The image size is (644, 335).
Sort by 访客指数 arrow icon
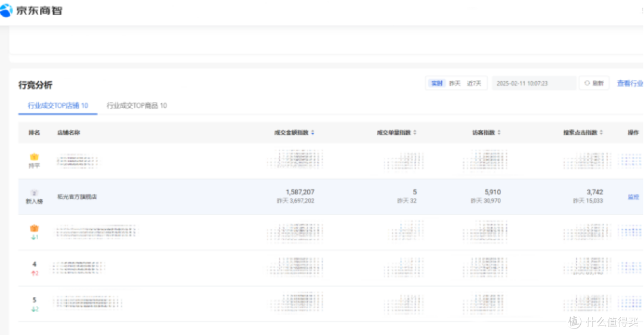coord(499,132)
